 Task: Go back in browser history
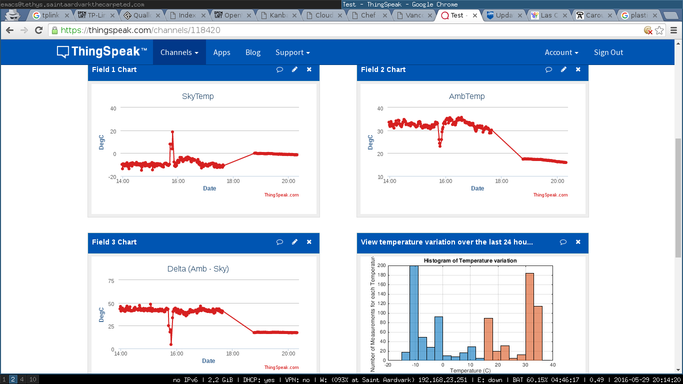[10, 30]
